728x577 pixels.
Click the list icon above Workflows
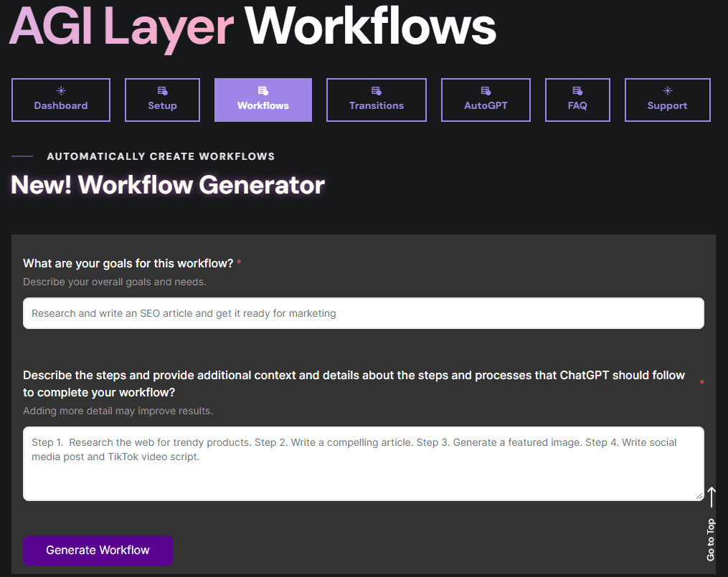263,90
